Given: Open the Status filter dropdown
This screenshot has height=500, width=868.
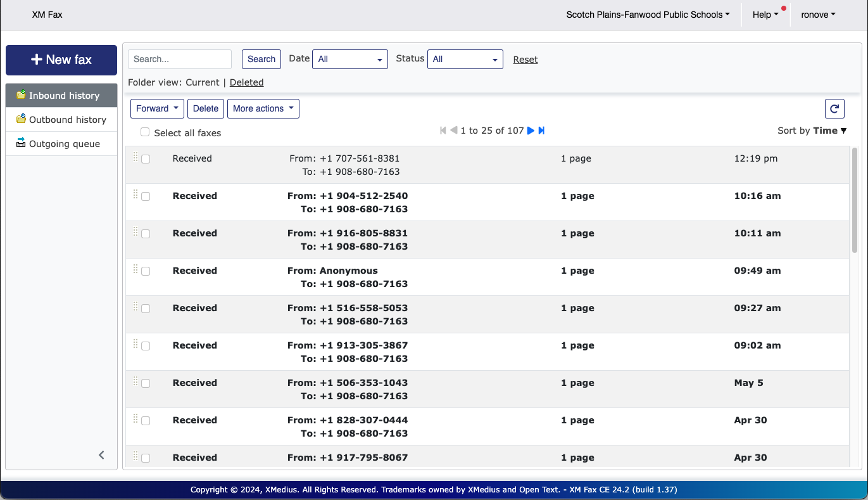Looking at the screenshot, I should point(465,59).
